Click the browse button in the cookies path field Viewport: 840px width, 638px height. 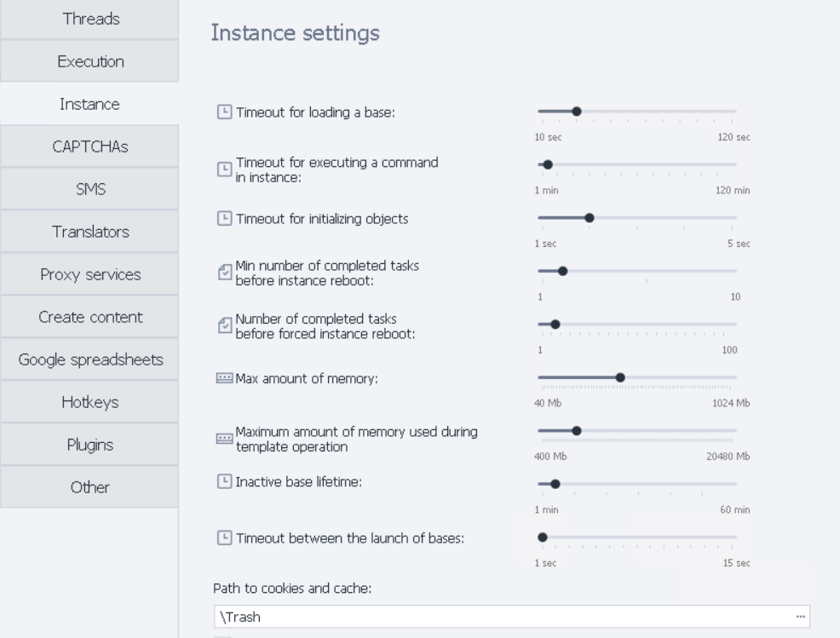point(800,616)
